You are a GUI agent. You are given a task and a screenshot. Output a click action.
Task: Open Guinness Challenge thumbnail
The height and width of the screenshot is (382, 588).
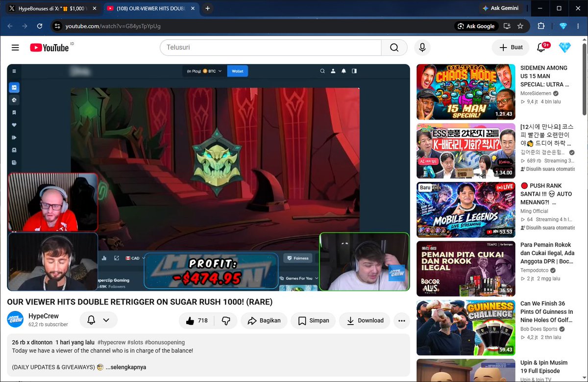pyautogui.click(x=466, y=328)
